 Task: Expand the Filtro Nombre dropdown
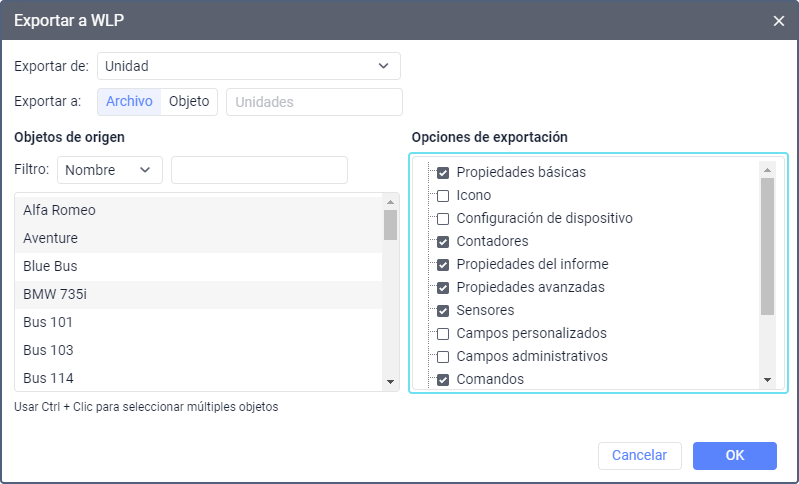[x=109, y=170]
